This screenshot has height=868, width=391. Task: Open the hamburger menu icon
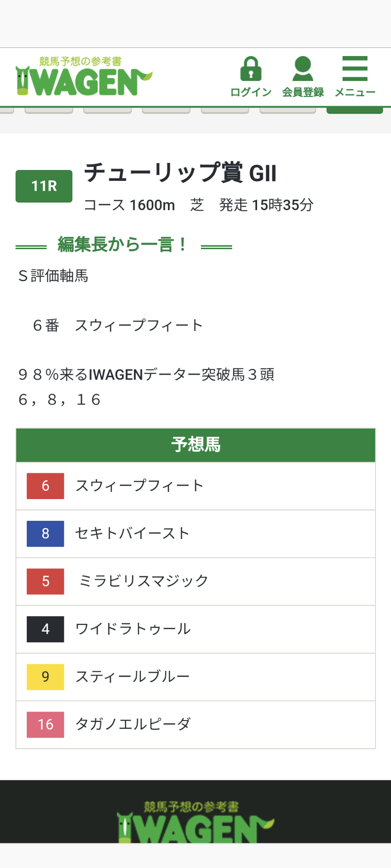pyautogui.click(x=355, y=69)
